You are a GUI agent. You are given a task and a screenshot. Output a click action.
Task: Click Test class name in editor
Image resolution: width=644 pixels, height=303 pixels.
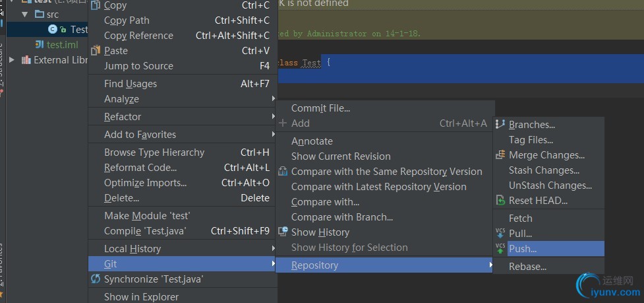pos(311,63)
